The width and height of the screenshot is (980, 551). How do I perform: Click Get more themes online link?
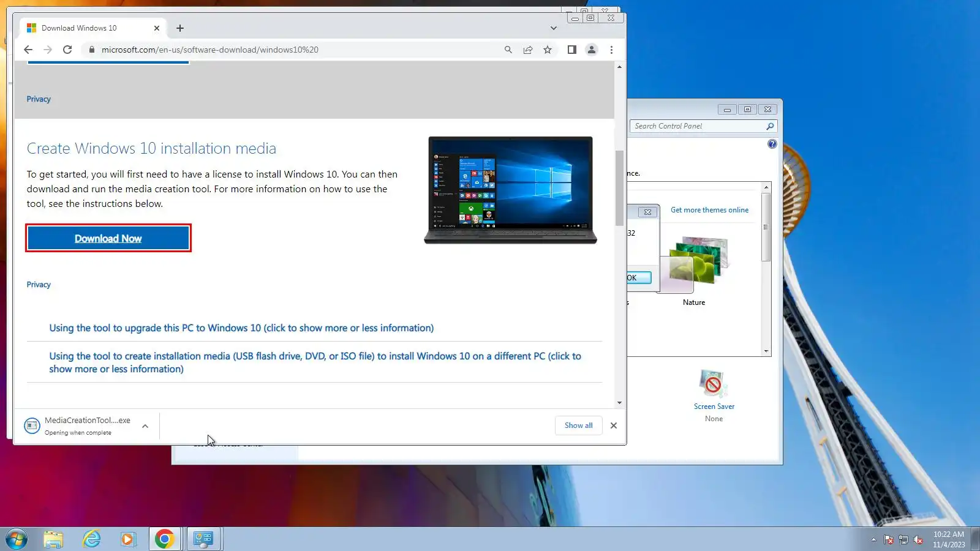point(709,210)
